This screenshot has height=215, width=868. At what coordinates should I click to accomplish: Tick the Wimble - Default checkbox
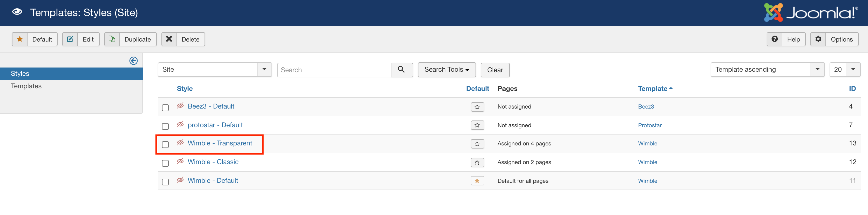165,182
